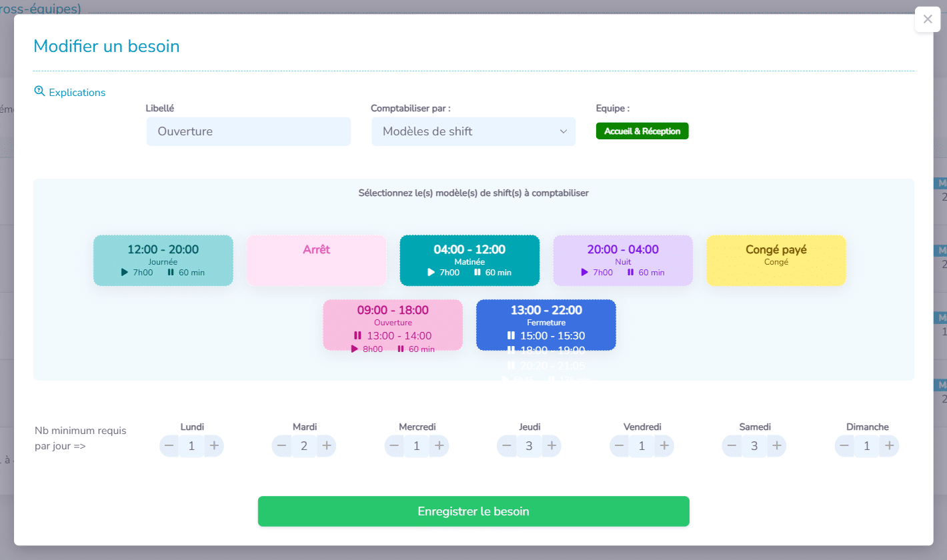The height and width of the screenshot is (560, 947).
Task: Increase Mercredi minimum with plus icon
Action: pyautogui.click(x=439, y=446)
